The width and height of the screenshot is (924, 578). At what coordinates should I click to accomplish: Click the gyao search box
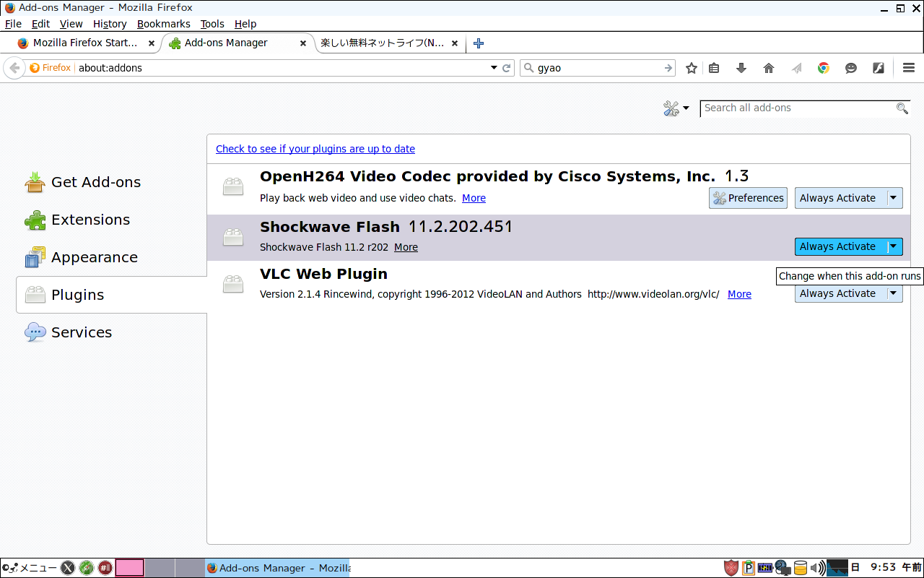tap(598, 68)
